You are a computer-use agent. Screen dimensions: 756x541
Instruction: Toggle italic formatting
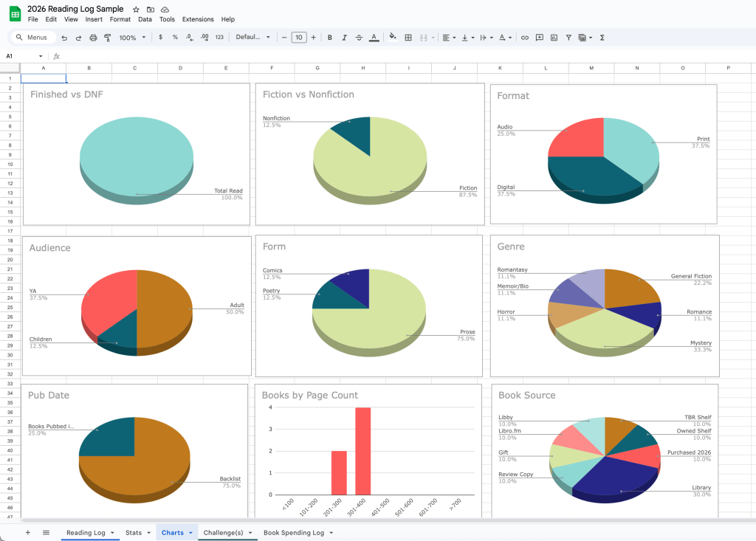pyautogui.click(x=344, y=38)
